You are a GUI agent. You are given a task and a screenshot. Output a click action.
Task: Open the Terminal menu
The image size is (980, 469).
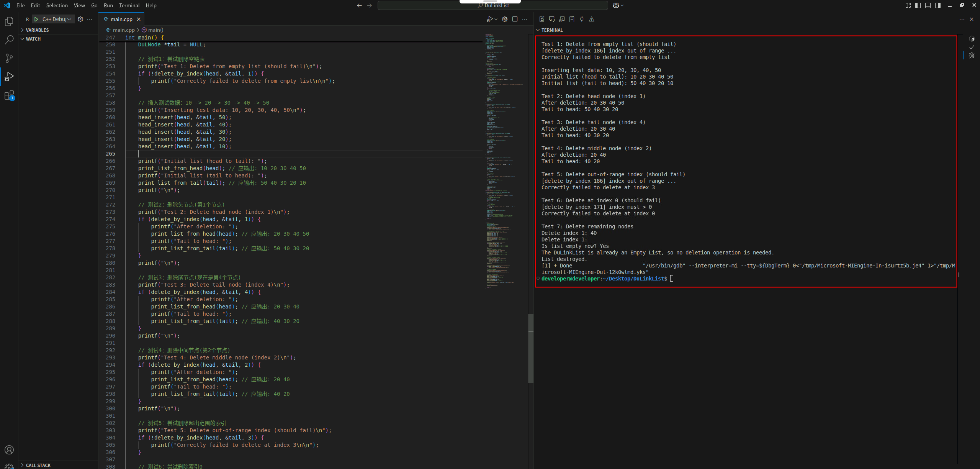point(129,5)
